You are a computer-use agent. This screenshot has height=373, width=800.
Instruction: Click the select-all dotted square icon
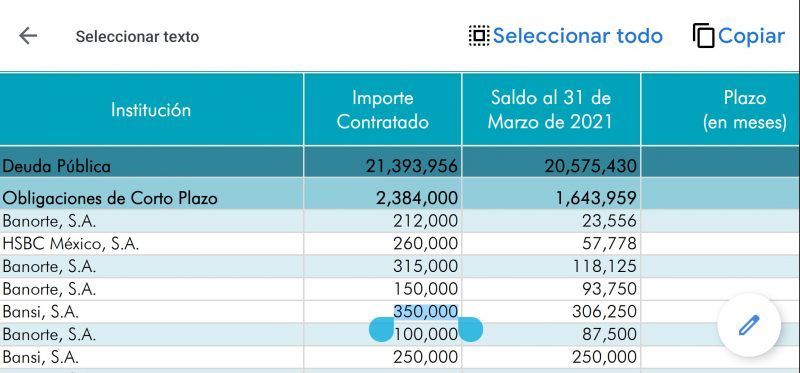[479, 36]
